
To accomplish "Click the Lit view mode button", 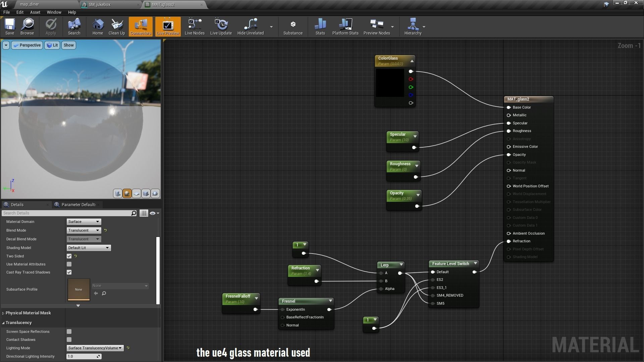I will pos(52,45).
